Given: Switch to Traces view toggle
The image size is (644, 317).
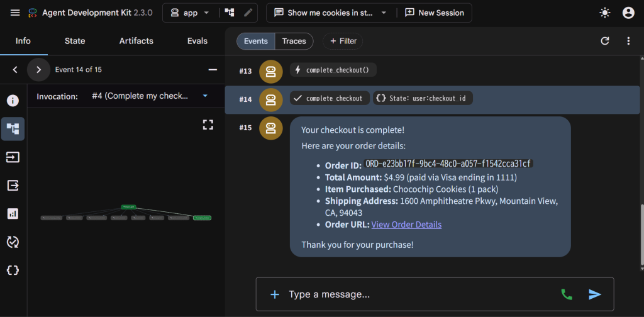Looking at the screenshot, I should (294, 41).
